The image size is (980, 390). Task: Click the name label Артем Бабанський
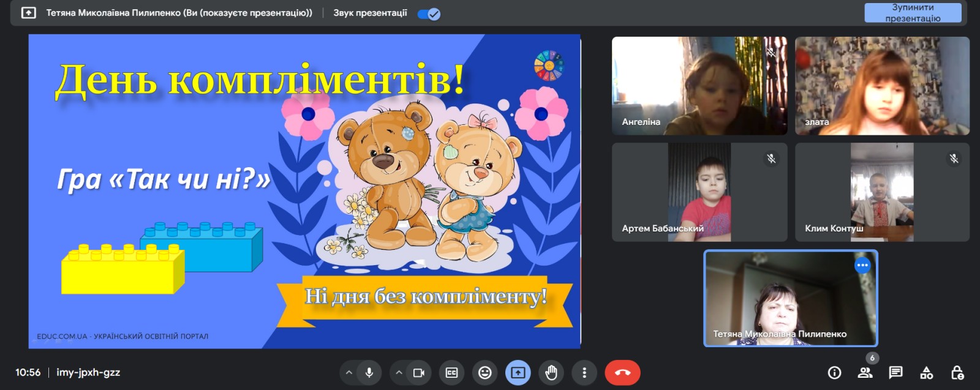point(663,228)
